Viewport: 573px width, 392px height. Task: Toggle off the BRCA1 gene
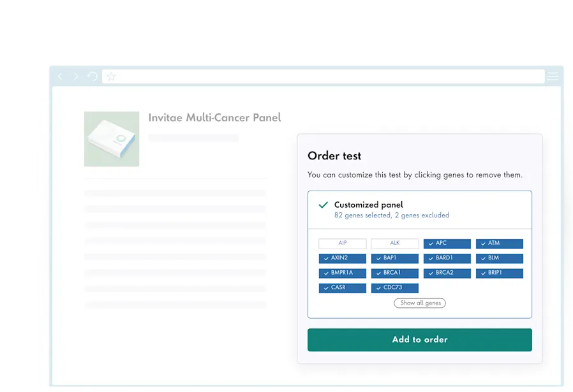click(395, 273)
